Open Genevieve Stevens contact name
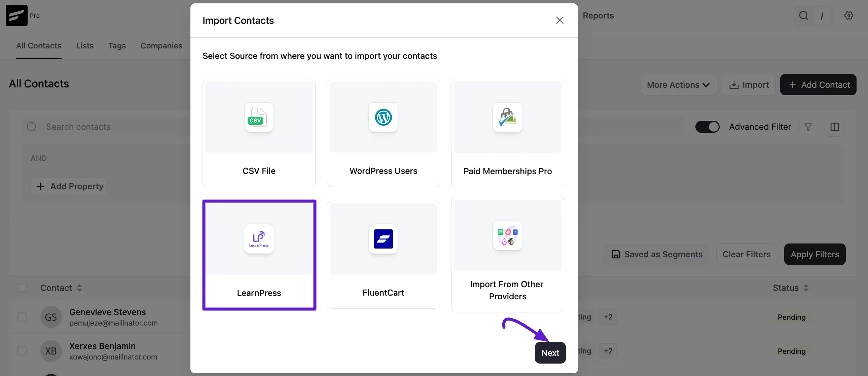868x376 pixels. pyautogui.click(x=107, y=312)
